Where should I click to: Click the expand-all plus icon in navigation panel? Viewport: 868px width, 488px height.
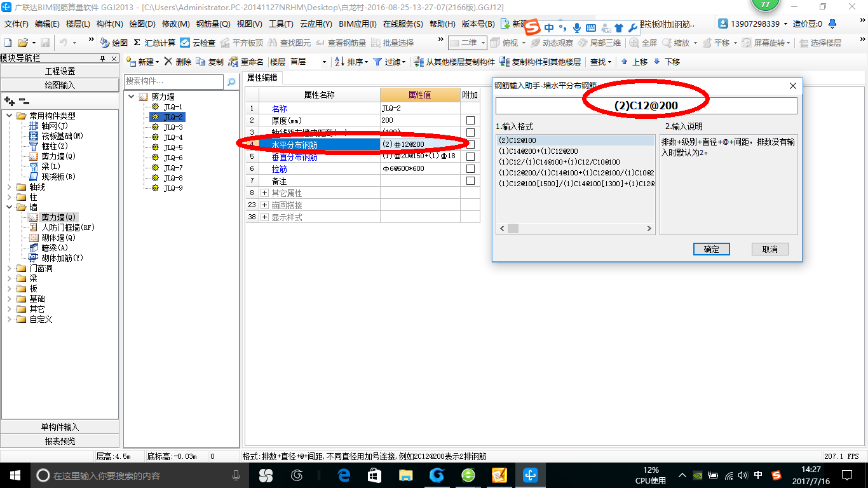(10, 100)
